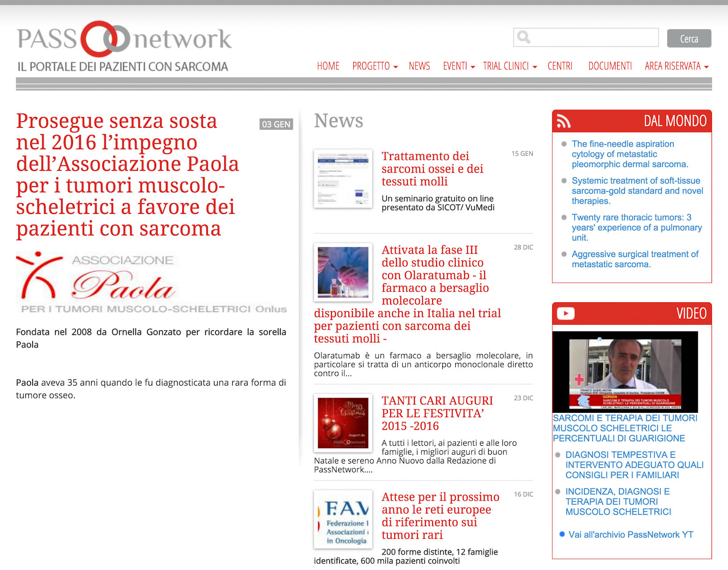Focus the search input field
This screenshot has height=570, width=728.
tap(586, 37)
